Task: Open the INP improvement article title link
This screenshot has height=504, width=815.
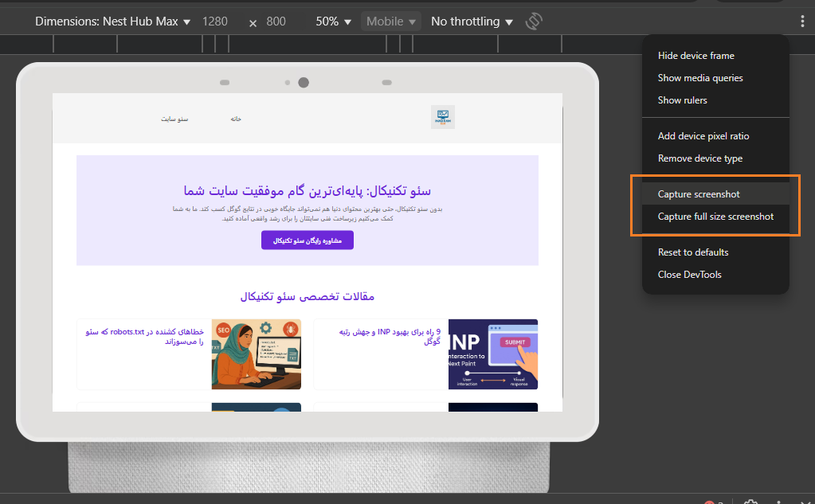Action: pos(390,336)
